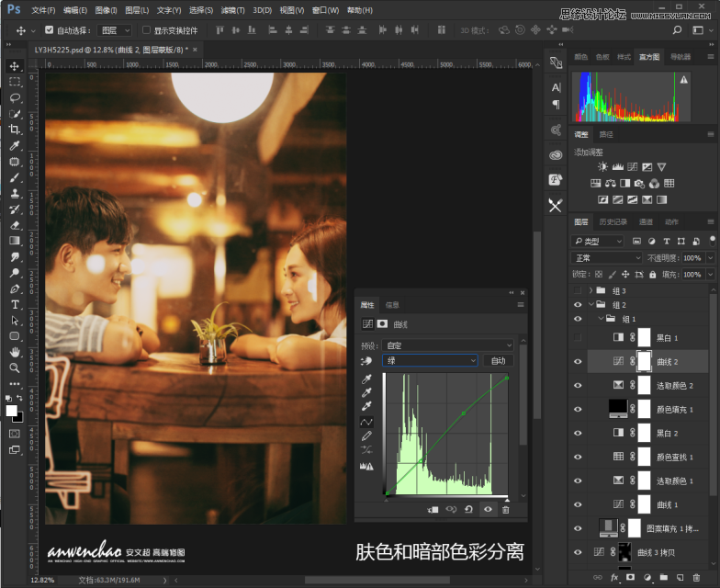Click the histogram cache warning triangle
The height and width of the screenshot is (588, 720).
[x=683, y=79]
